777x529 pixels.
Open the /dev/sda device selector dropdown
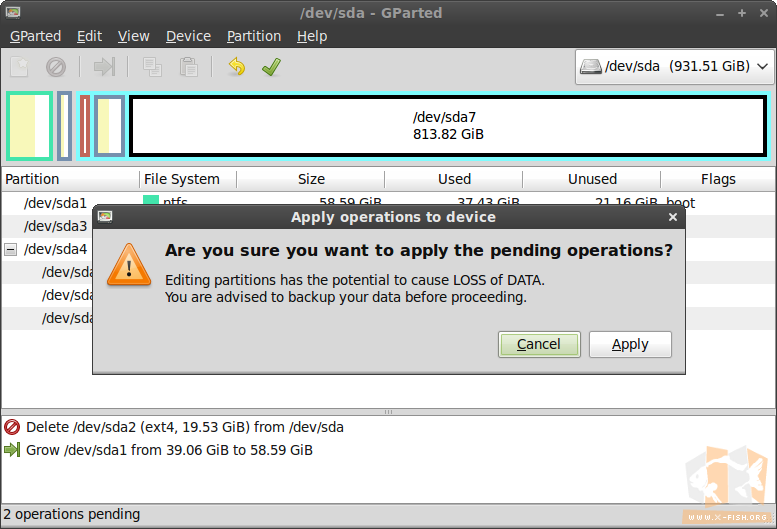click(675, 67)
